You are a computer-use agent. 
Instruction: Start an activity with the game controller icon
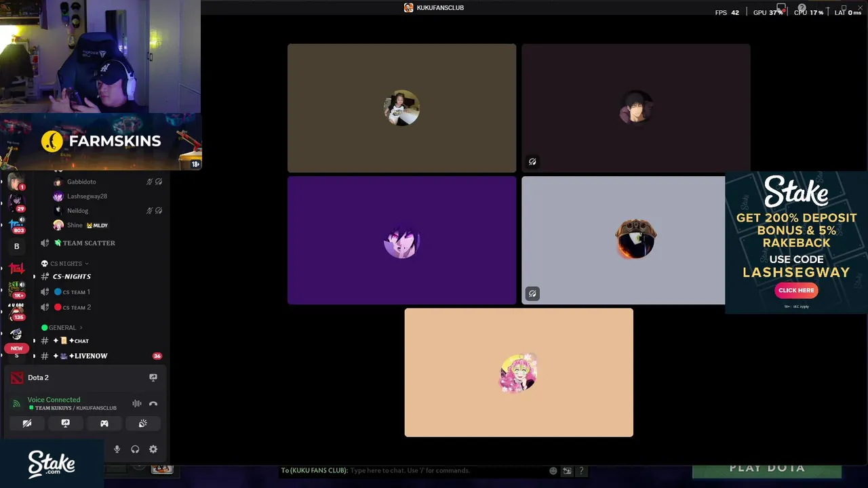tap(104, 423)
